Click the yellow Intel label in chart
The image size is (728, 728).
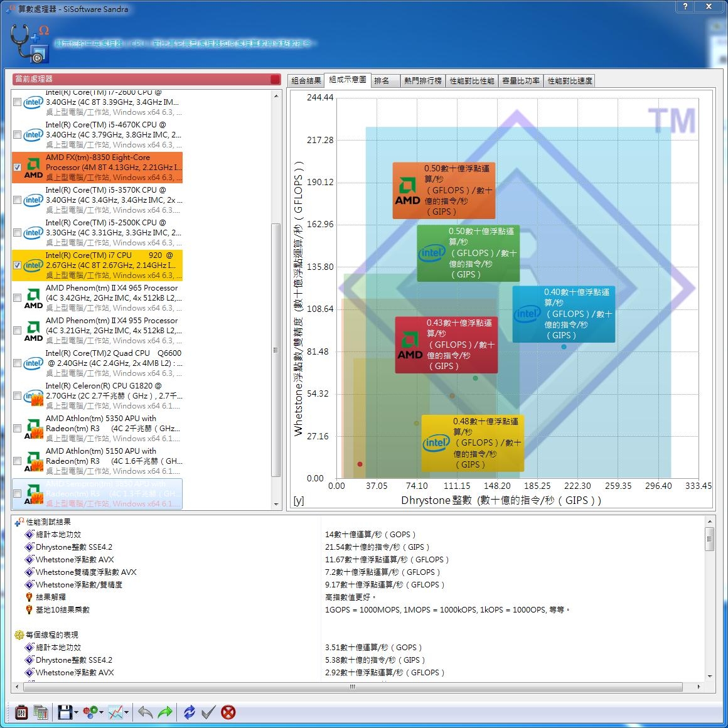click(473, 443)
